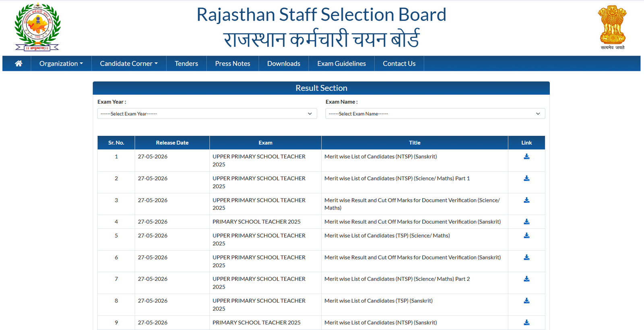Download TSP Science/Maths merit list row 5

click(x=526, y=236)
